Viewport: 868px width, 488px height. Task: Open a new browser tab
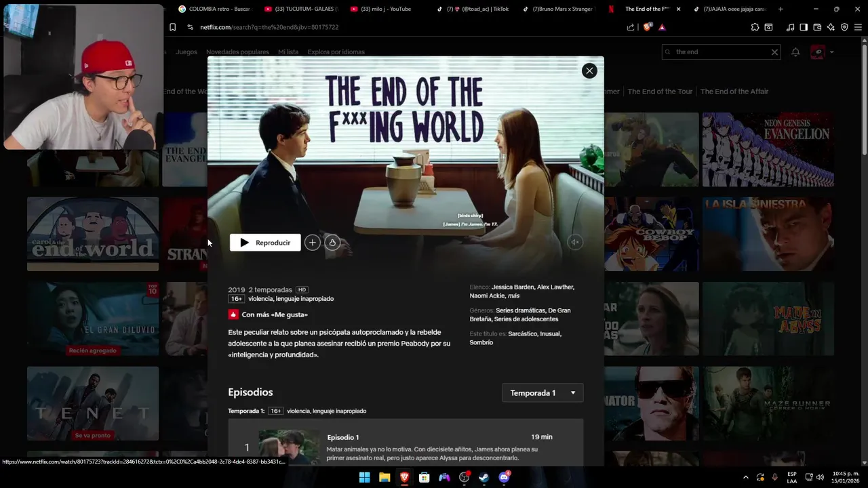(x=781, y=9)
